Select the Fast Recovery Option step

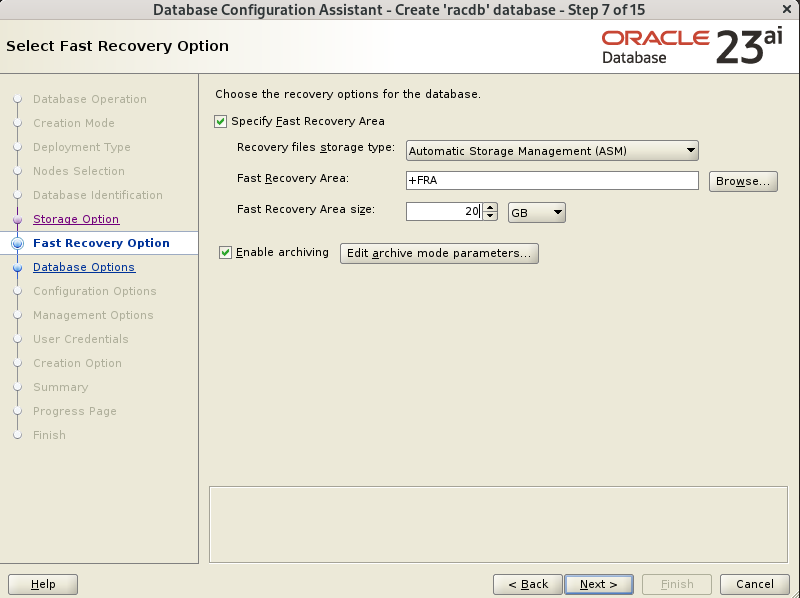pyautogui.click(x=101, y=243)
